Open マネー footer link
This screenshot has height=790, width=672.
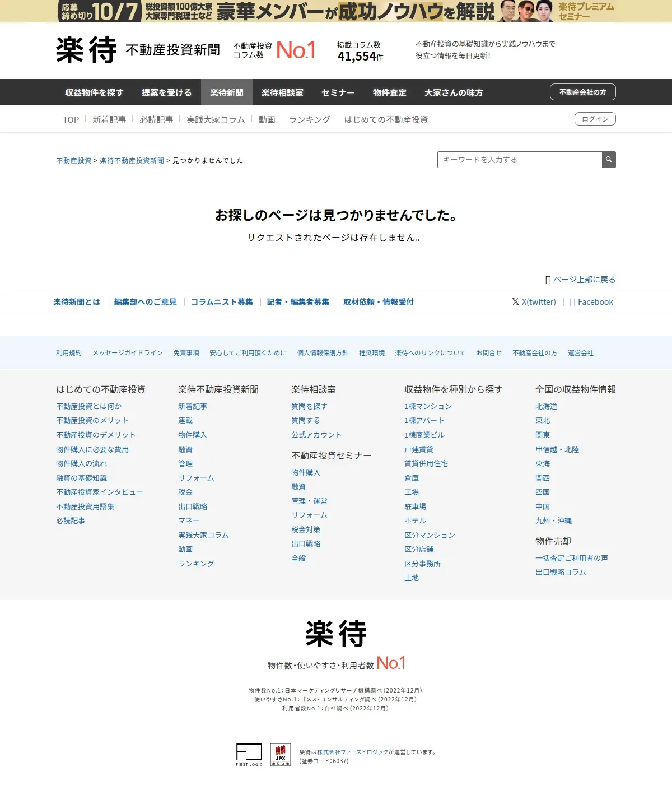[189, 521]
